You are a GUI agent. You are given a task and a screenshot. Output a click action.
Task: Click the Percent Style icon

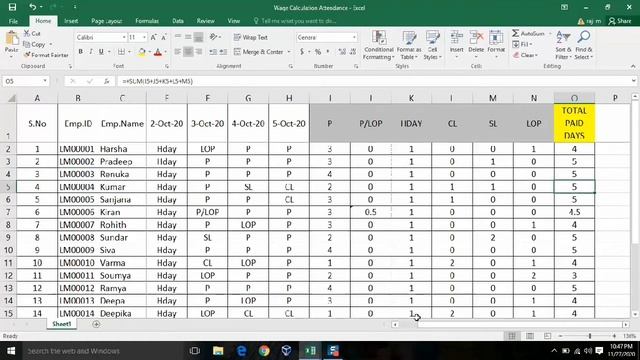tap(318, 52)
